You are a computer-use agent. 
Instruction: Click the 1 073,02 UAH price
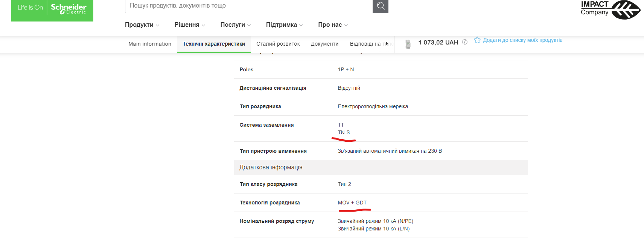point(438,42)
